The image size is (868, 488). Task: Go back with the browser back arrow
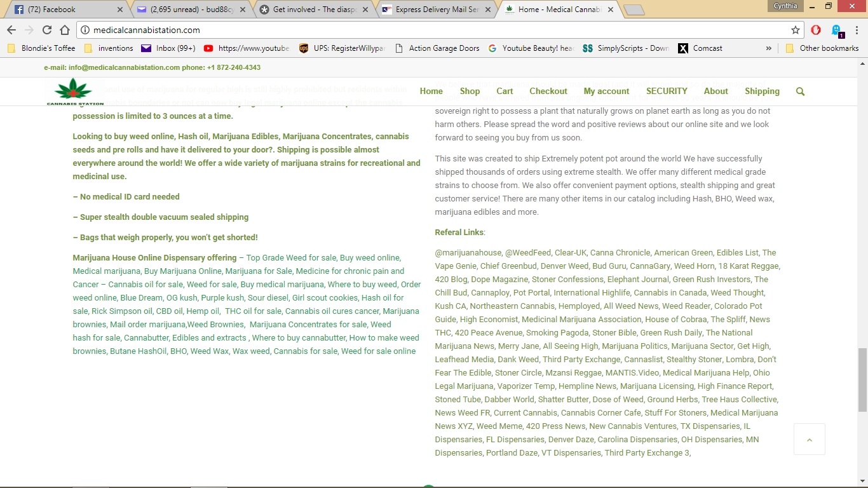[x=11, y=30]
